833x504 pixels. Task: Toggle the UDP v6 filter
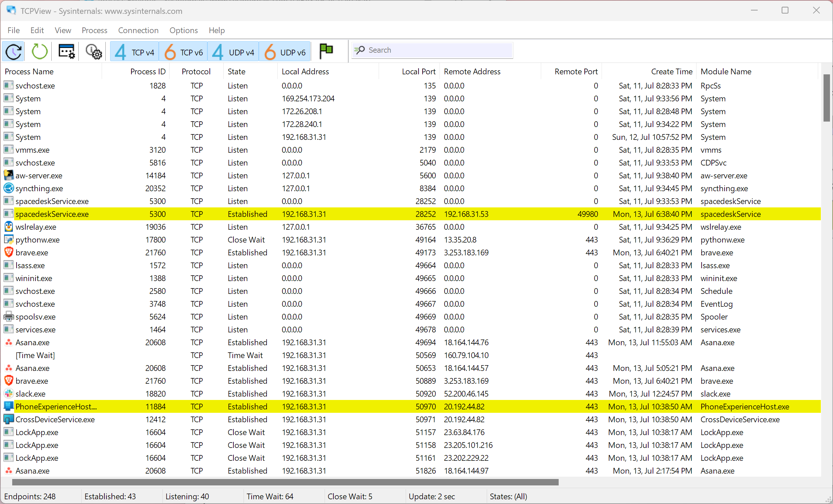click(285, 52)
